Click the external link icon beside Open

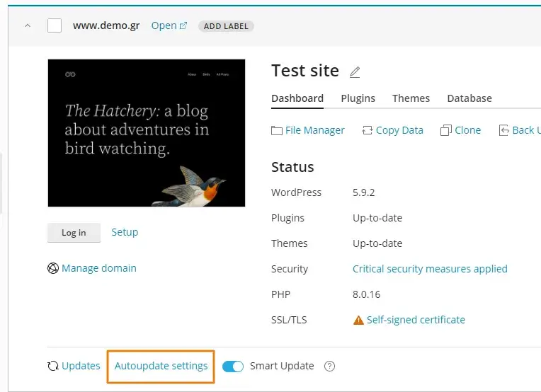pos(183,25)
